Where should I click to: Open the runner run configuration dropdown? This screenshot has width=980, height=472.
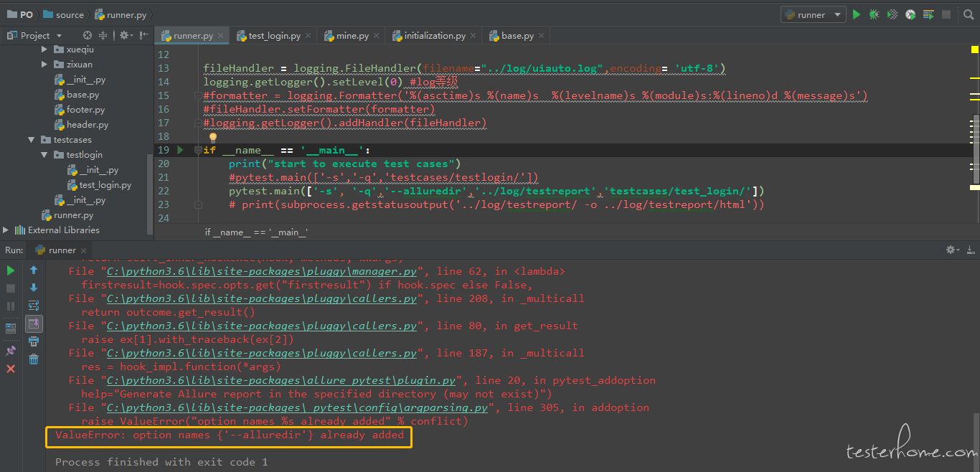[813, 14]
